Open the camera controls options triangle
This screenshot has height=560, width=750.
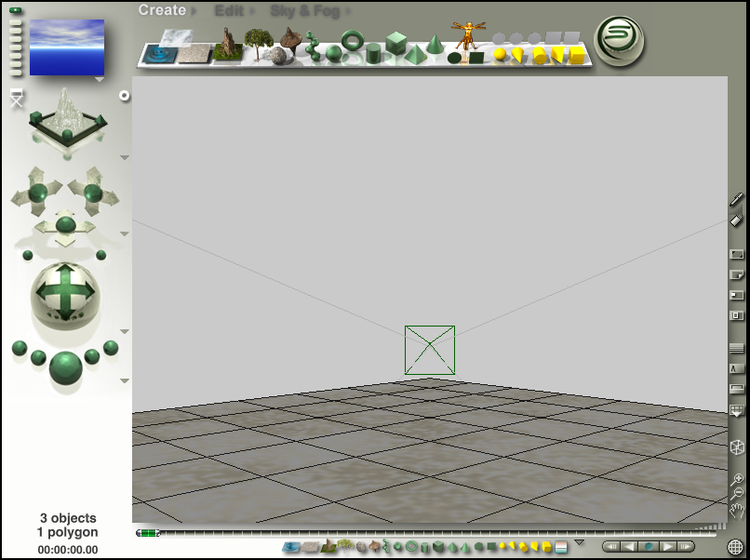tap(125, 233)
